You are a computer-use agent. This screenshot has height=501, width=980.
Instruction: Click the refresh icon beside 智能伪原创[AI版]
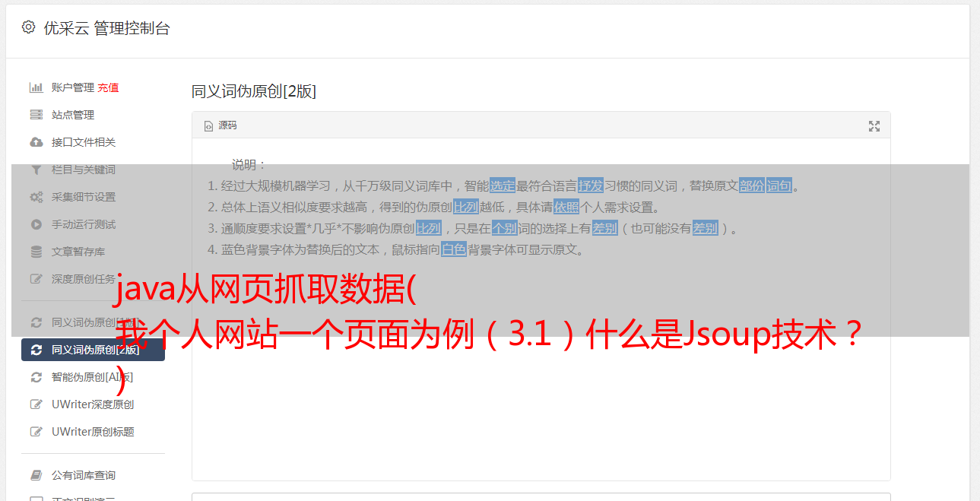tap(36, 377)
